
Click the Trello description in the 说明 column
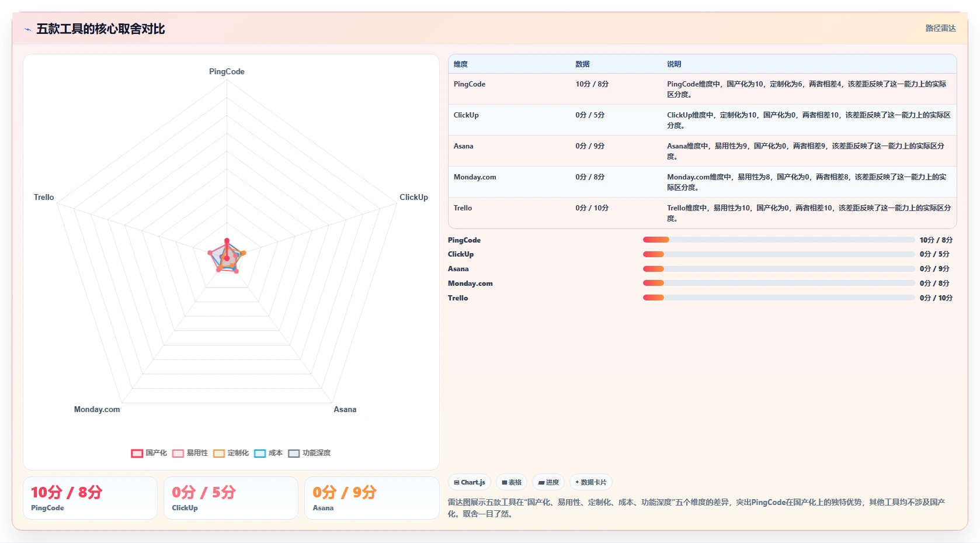[808, 213]
